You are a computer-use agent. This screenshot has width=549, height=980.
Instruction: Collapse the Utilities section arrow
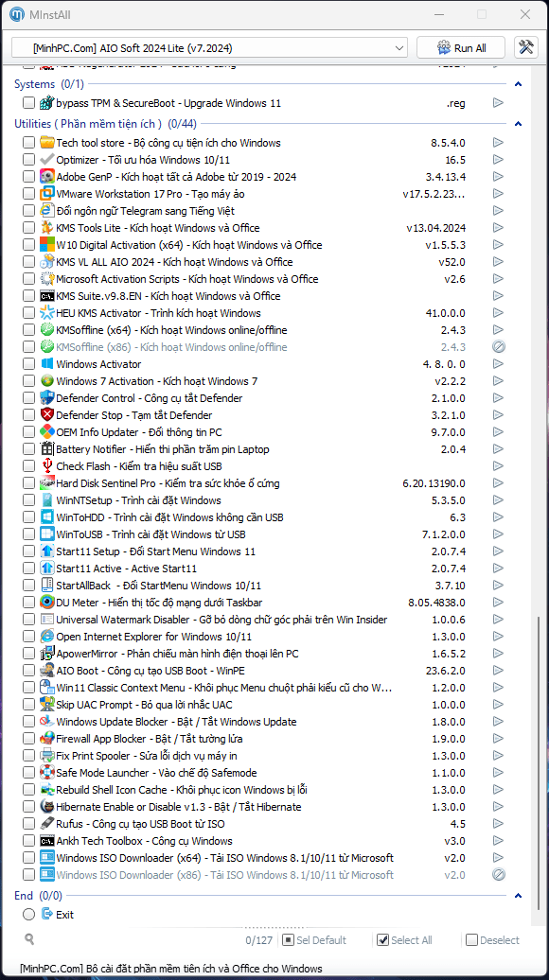pos(518,124)
